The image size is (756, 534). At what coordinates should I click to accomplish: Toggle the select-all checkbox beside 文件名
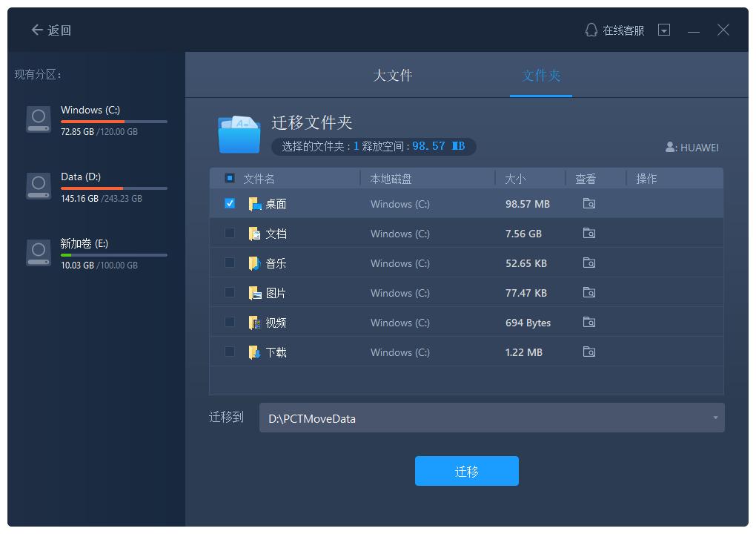230,178
